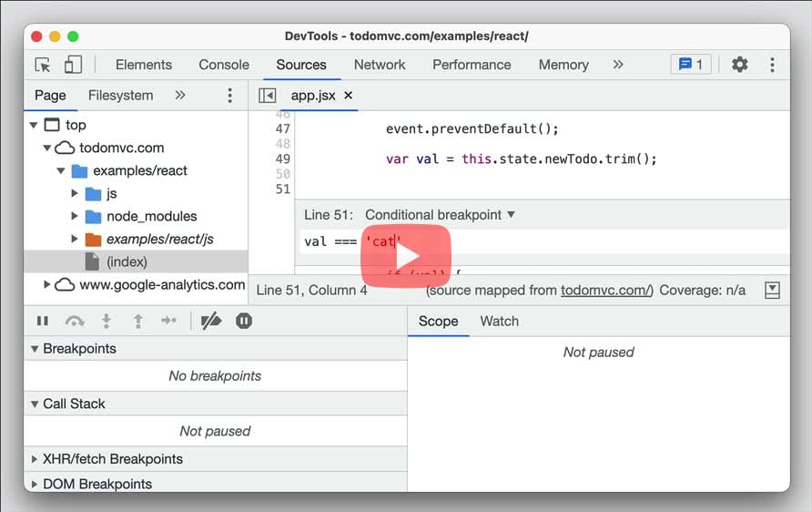Screen dimensions: 812x512
Task: Collapse the Call Stack section
Action: click(35, 404)
